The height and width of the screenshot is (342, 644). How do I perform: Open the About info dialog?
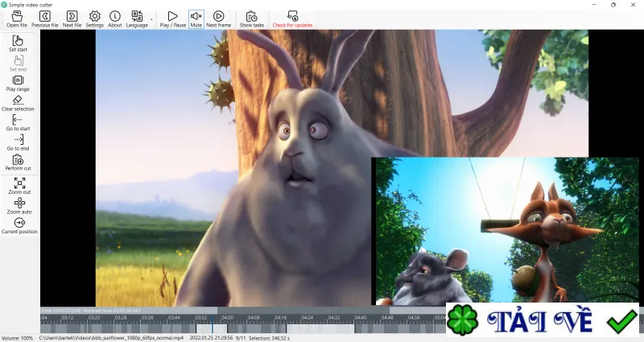pyautogui.click(x=115, y=19)
